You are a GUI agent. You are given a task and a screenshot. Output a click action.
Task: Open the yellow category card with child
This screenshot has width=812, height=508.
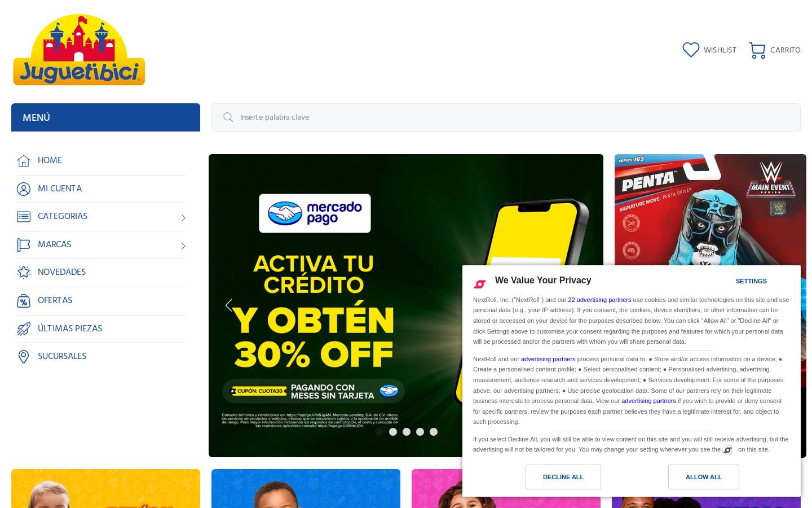click(x=105, y=488)
